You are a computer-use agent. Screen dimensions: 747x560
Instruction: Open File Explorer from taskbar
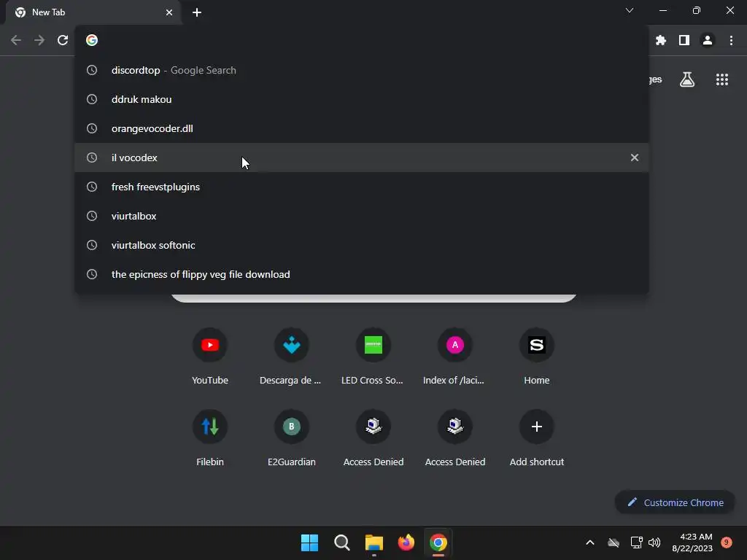[x=374, y=542]
